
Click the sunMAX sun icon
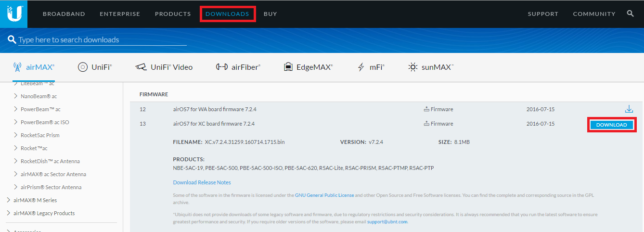tap(413, 67)
